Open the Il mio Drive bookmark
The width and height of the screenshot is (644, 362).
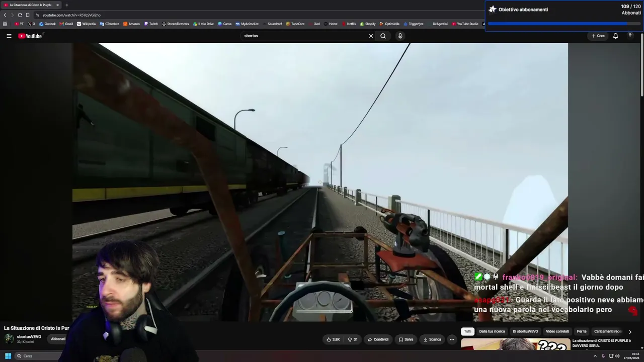pyautogui.click(x=203, y=24)
